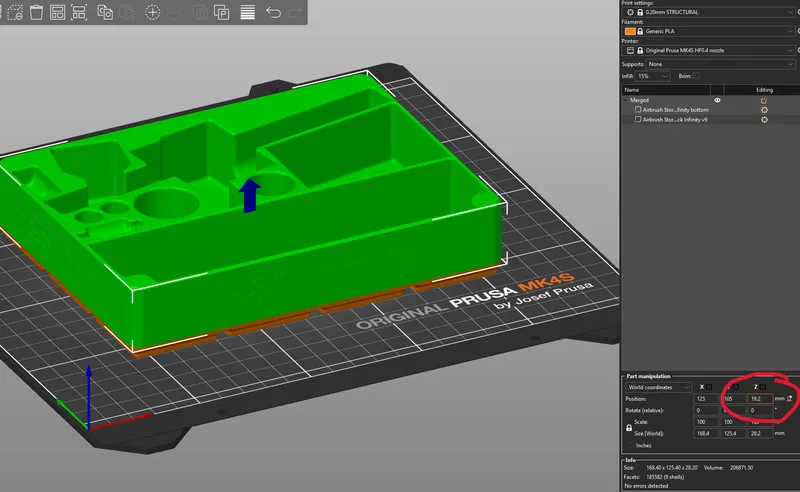Click the Undo arrow icon

(273, 12)
